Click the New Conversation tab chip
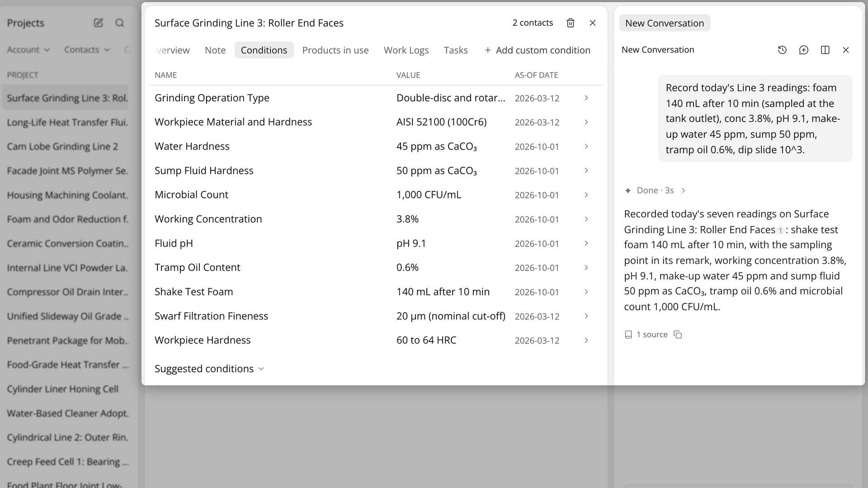The height and width of the screenshot is (488, 868). point(665,23)
